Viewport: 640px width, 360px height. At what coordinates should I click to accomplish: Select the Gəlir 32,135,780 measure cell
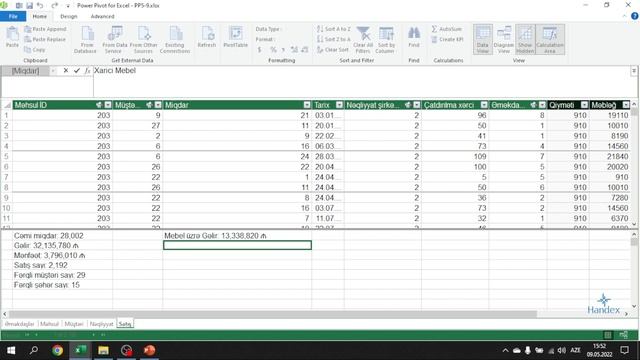[x=62, y=245]
